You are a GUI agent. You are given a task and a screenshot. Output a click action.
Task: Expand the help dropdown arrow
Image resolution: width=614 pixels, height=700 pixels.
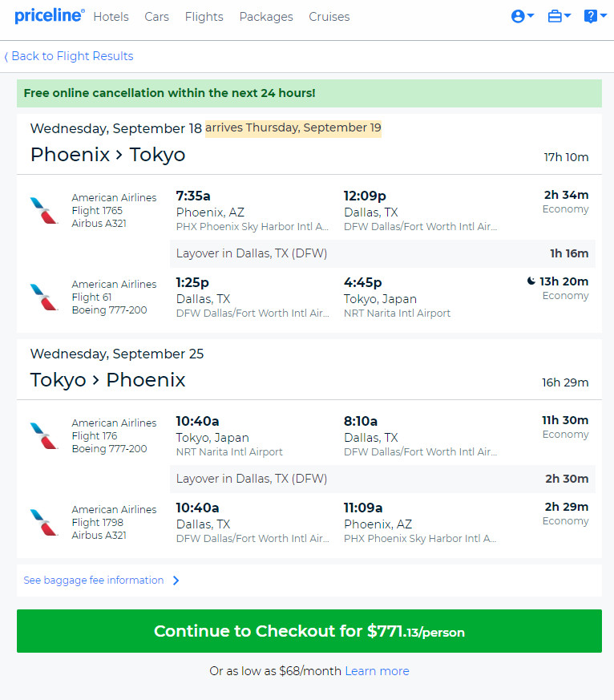click(604, 15)
